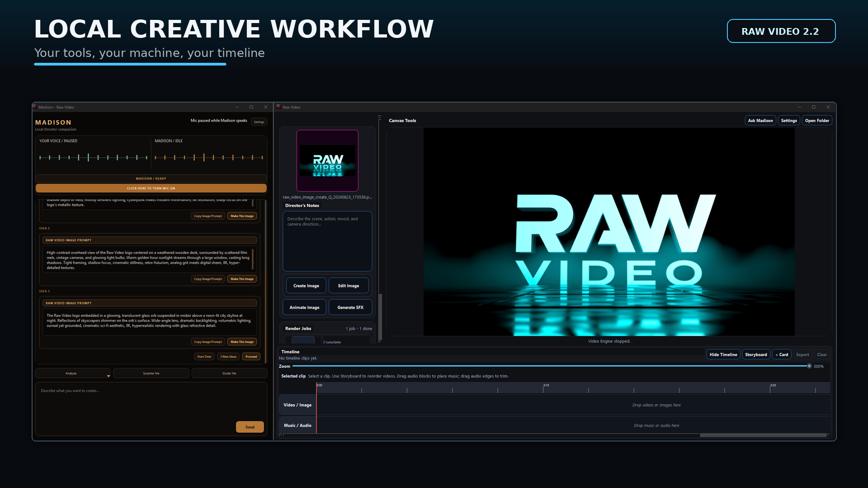The width and height of the screenshot is (868, 488).
Task: Close the Raw Video window
Action: click(x=828, y=107)
